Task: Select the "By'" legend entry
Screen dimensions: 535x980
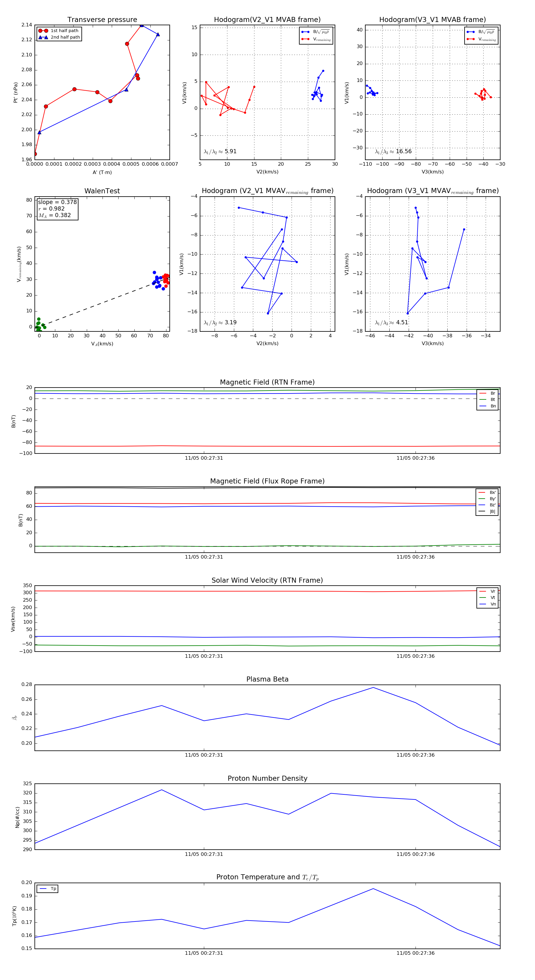Action: pos(487,499)
